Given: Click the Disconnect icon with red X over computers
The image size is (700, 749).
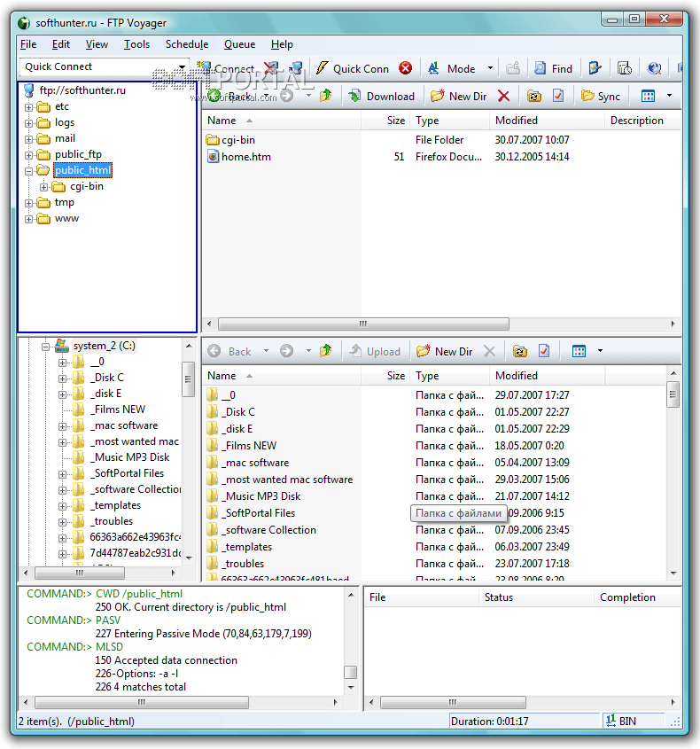Looking at the screenshot, I should [271, 68].
